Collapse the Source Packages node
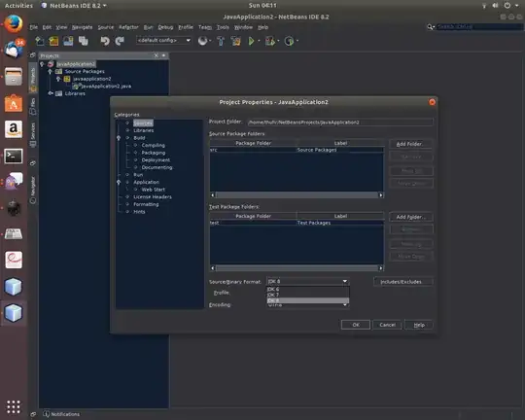This screenshot has height=420, width=525. tap(50, 71)
